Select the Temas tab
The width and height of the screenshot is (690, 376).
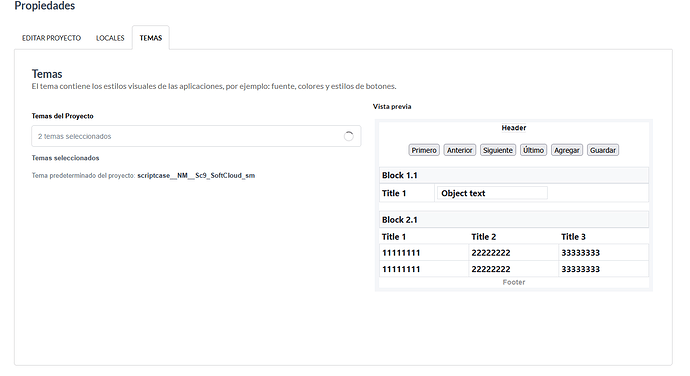[151, 38]
